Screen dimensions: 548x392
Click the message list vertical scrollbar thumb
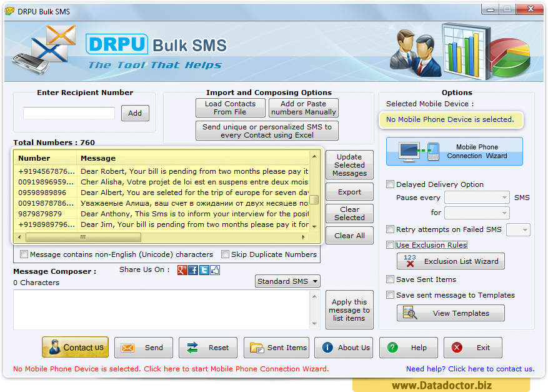point(314,199)
